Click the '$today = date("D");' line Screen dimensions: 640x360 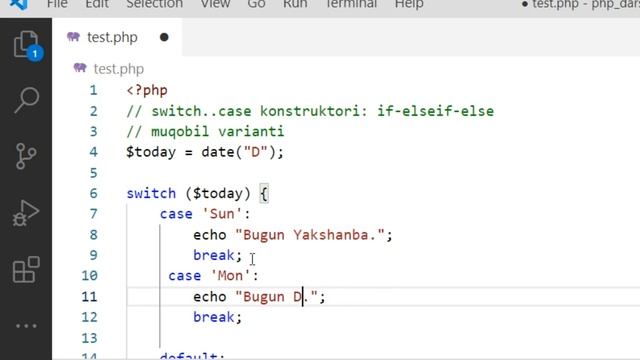pyautogui.click(x=204, y=152)
